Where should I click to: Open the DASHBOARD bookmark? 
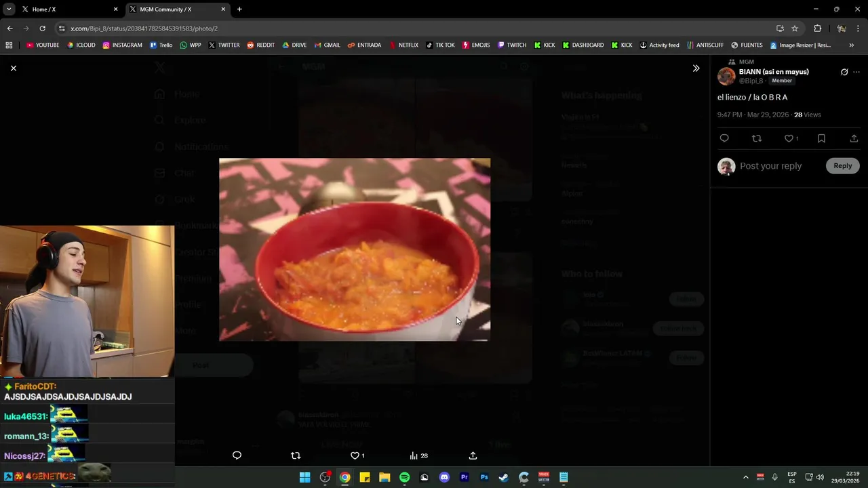click(x=583, y=45)
